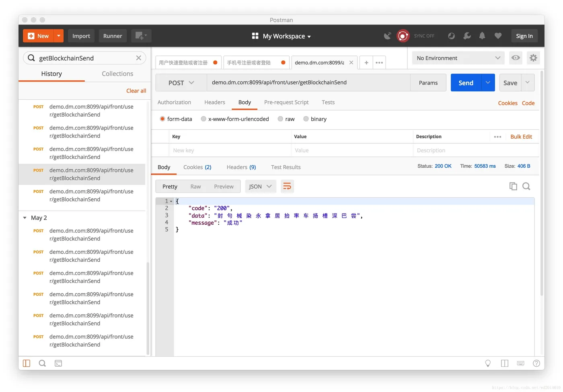Open response Cookies (2) tab
This screenshot has height=392, width=563.
pyautogui.click(x=197, y=167)
